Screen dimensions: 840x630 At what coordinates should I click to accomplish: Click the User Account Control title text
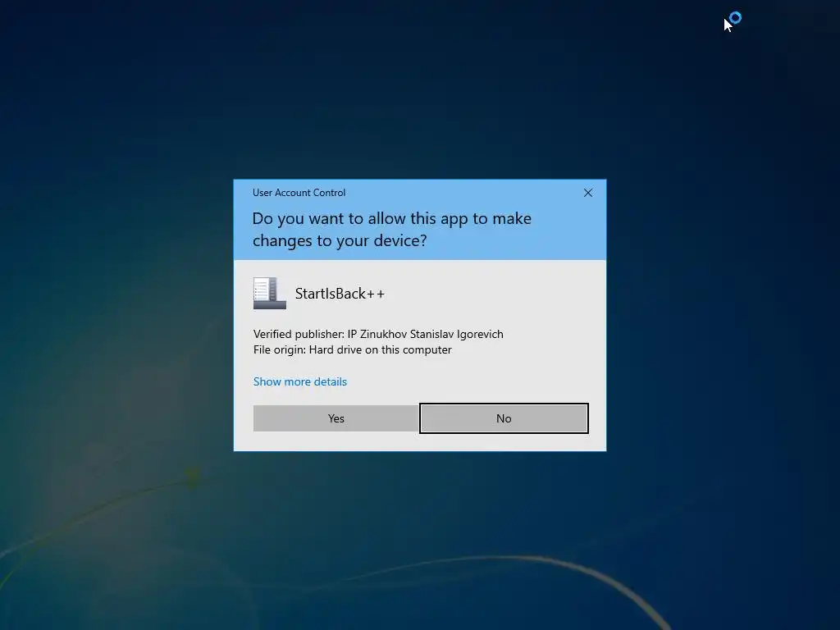(299, 192)
